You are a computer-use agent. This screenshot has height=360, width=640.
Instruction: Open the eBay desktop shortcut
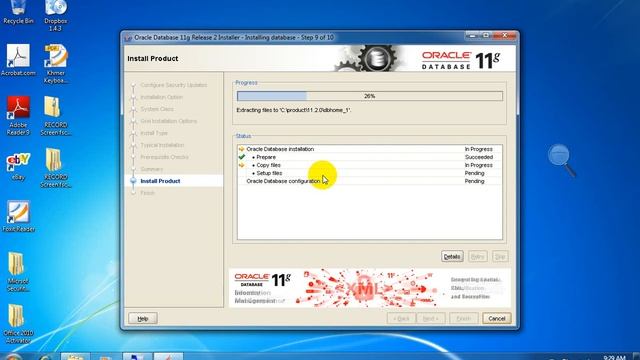[18, 167]
